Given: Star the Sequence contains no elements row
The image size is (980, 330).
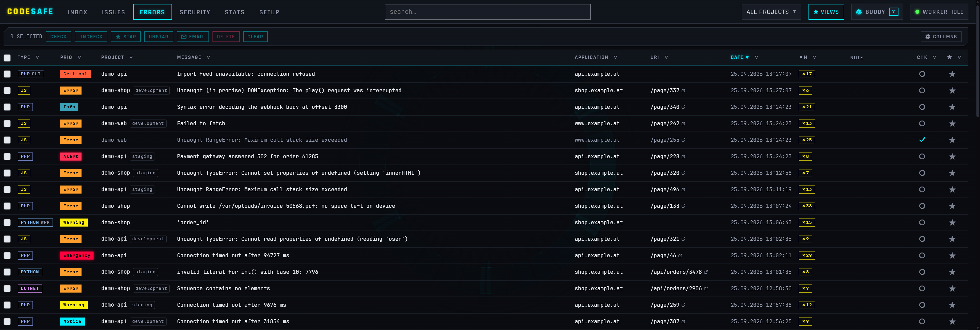Looking at the screenshot, I should tap(952, 289).
